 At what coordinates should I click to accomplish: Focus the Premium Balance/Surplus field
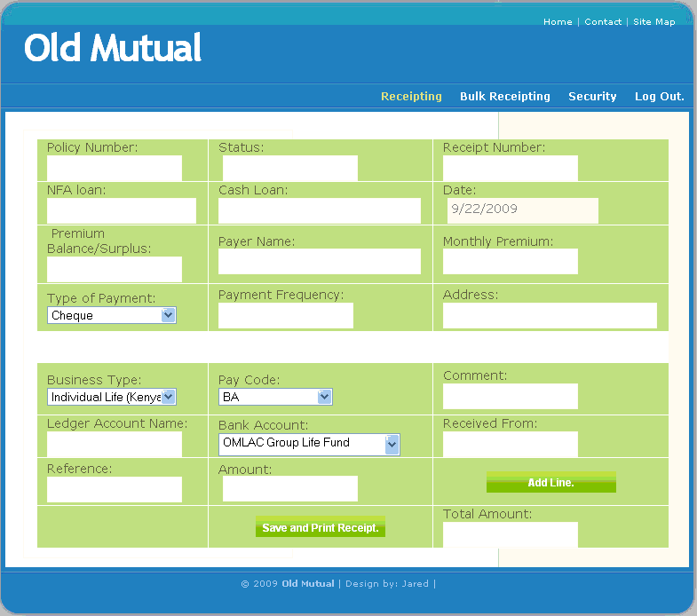point(115,269)
